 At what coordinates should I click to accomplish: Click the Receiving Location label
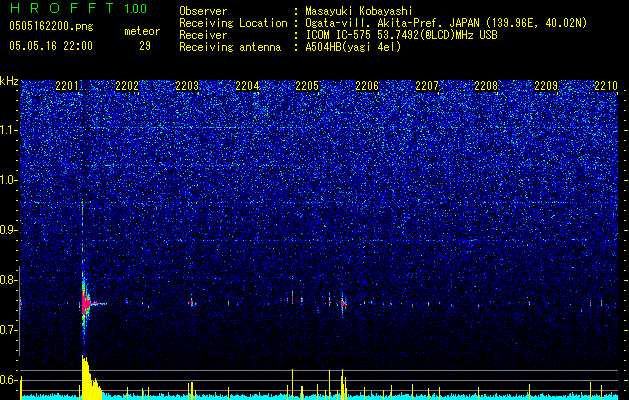(x=233, y=23)
